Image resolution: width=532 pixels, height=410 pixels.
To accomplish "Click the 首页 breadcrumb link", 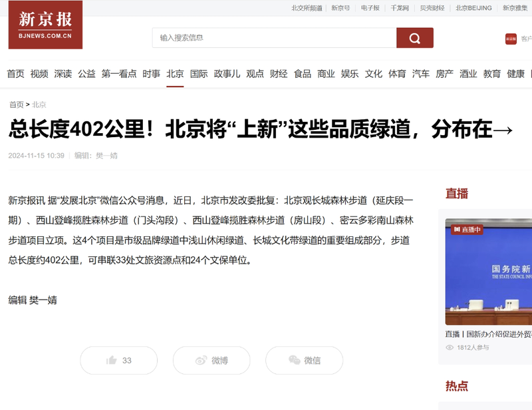I will [16, 104].
